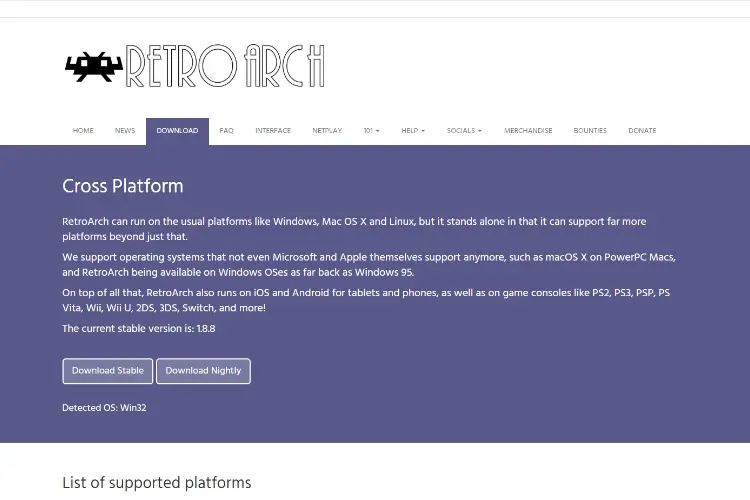
Task: Click the RetroArch wordmark title
Action: [x=225, y=66]
